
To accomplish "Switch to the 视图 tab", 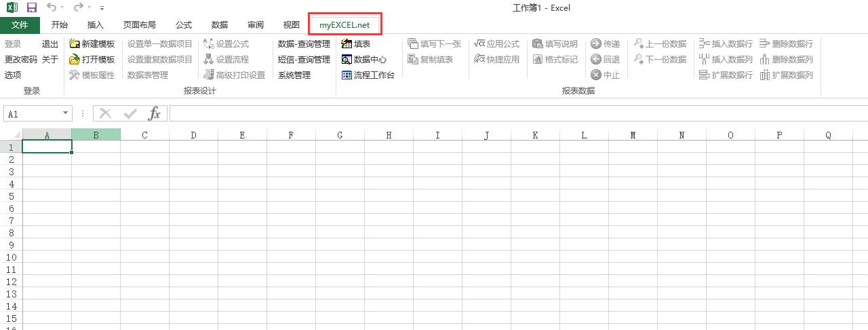I will click(292, 25).
